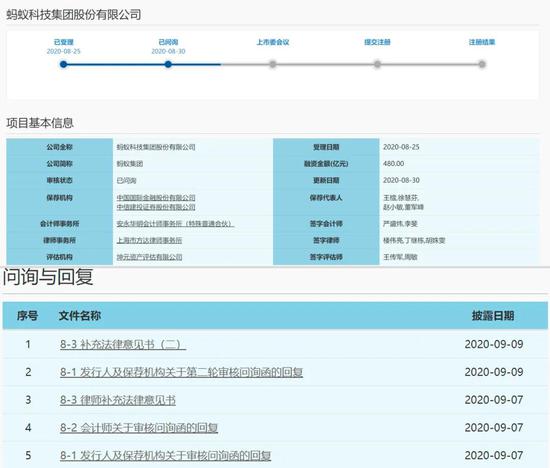Screen dimensions: 550x468
Task: Click the 2020-09-09 date in row 1
Action: tap(494, 344)
